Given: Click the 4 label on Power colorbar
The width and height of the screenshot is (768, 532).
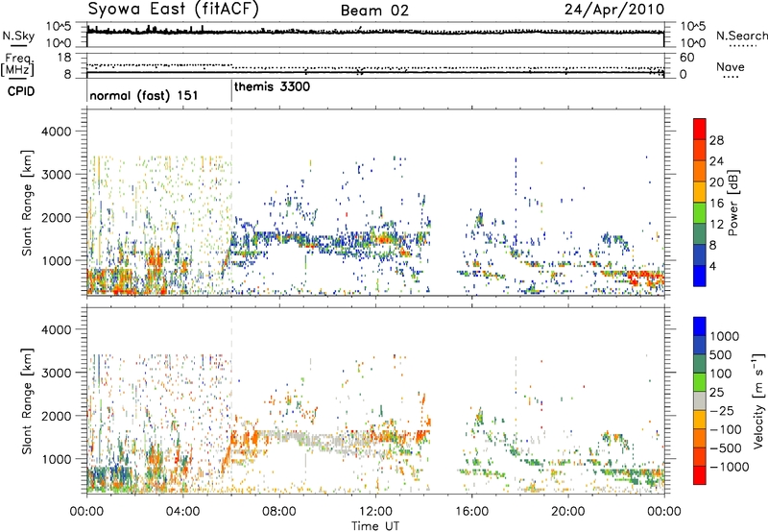Looking at the screenshot, I should pyautogui.click(x=712, y=266).
